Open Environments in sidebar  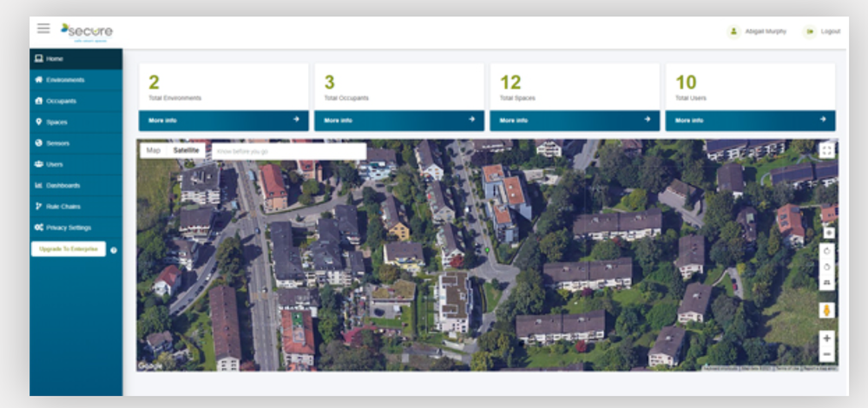coord(76,80)
